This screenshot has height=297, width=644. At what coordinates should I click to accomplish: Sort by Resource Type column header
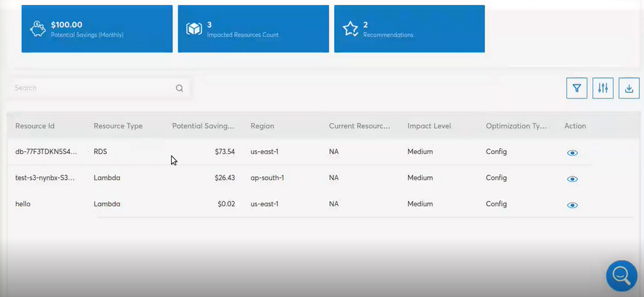118,126
